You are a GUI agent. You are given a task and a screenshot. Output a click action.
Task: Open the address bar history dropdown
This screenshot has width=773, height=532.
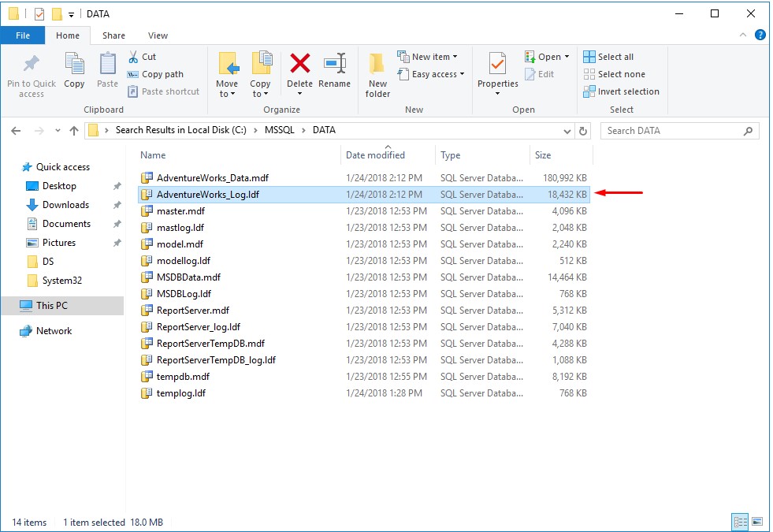(x=567, y=131)
